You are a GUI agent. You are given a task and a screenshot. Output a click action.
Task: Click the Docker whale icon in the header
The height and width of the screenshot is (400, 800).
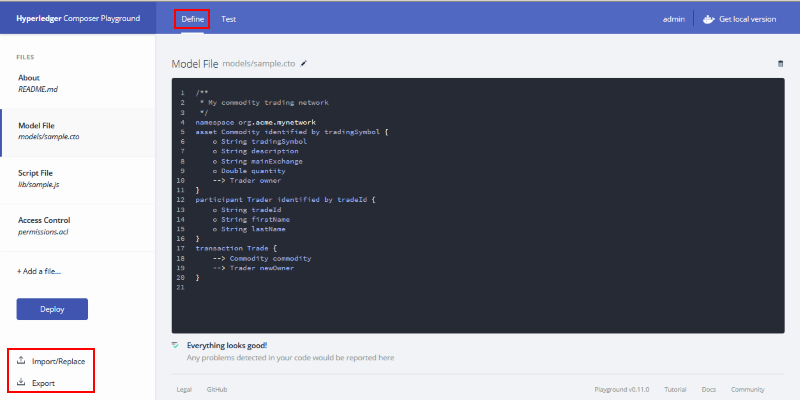[708, 19]
